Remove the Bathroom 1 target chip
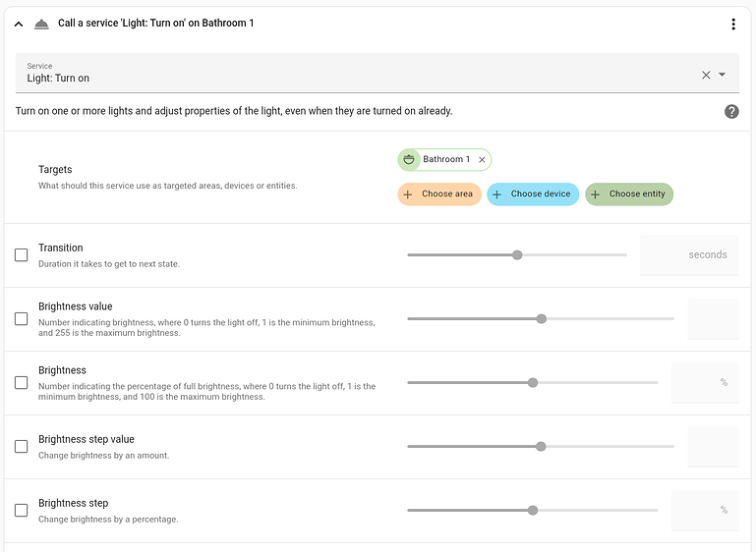The height and width of the screenshot is (552, 756). coord(482,159)
